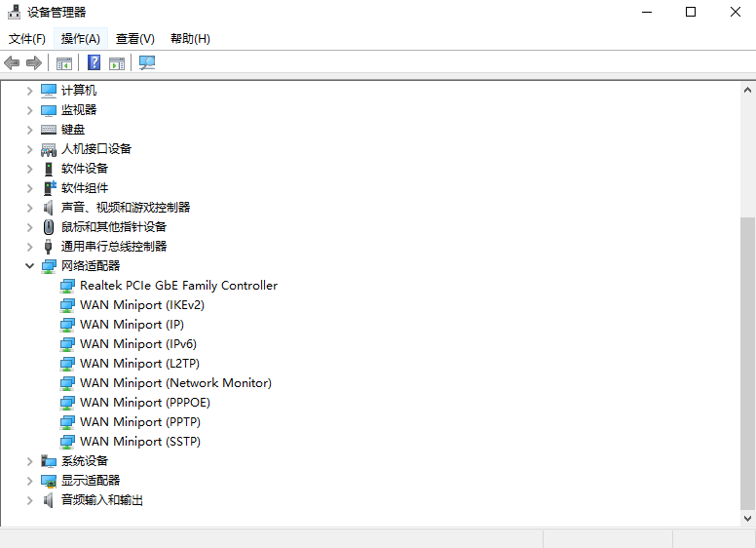Expand the 通用串行总线控制器 category
The height and width of the screenshot is (548, 756).
tap(30, 247)
